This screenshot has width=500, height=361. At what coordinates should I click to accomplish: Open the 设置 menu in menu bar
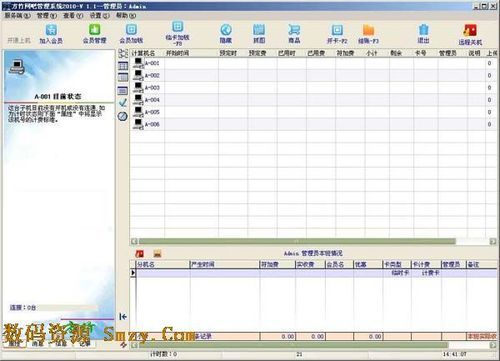click(99, 15)
